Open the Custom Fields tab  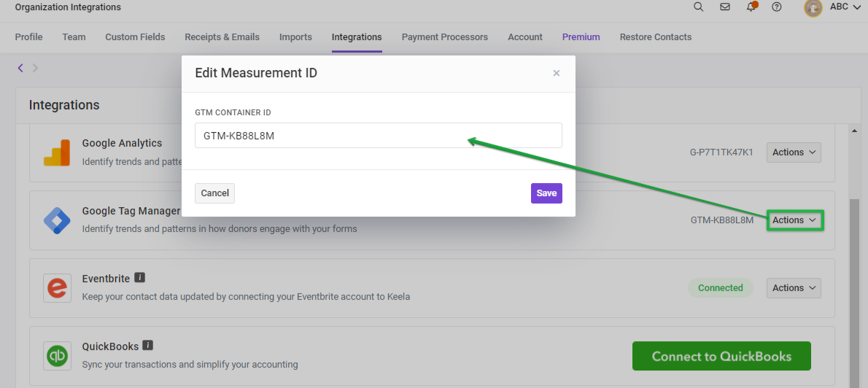point(135,37)
